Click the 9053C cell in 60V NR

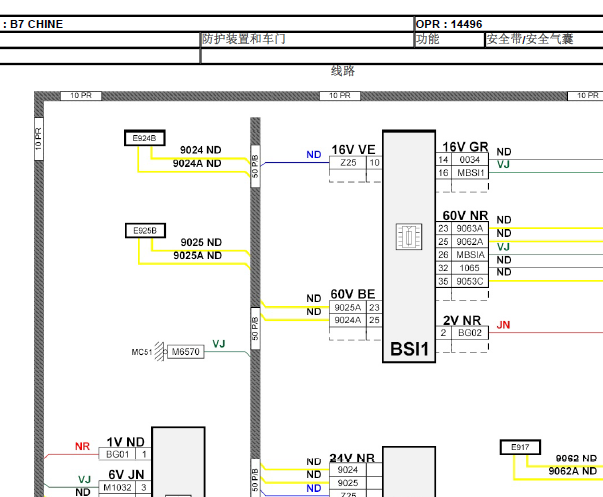[x=470, y=281]
